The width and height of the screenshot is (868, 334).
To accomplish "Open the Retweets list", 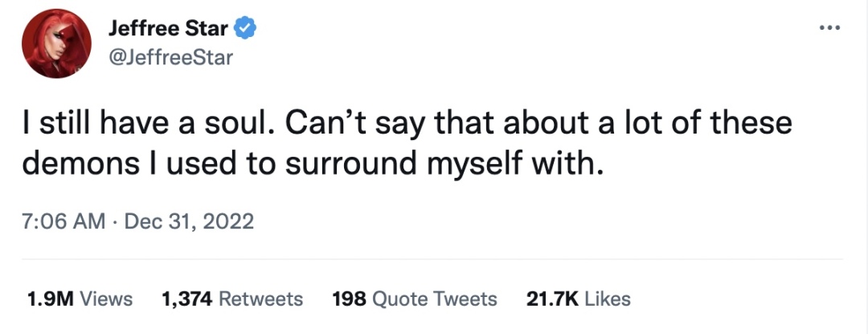I will coord(261,299).
